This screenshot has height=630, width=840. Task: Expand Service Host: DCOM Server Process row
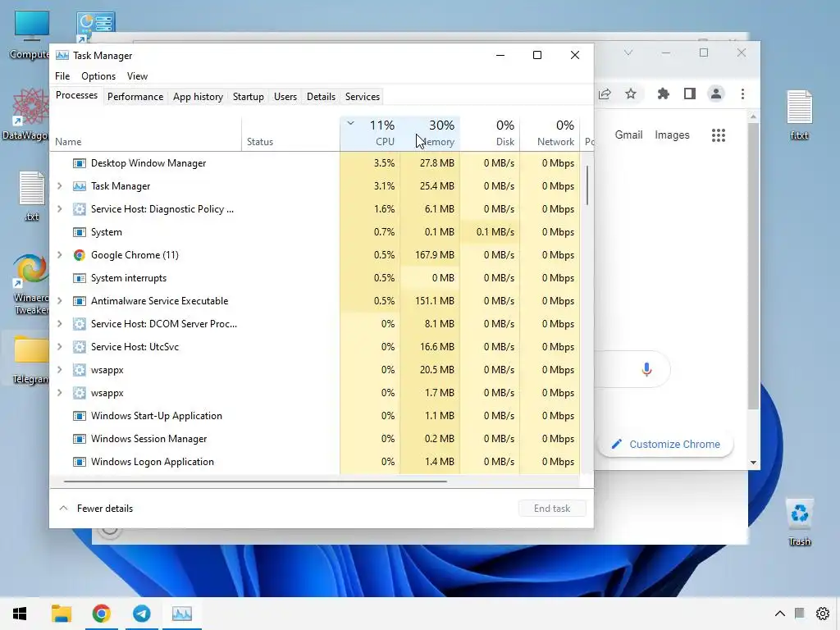[59, 324]
